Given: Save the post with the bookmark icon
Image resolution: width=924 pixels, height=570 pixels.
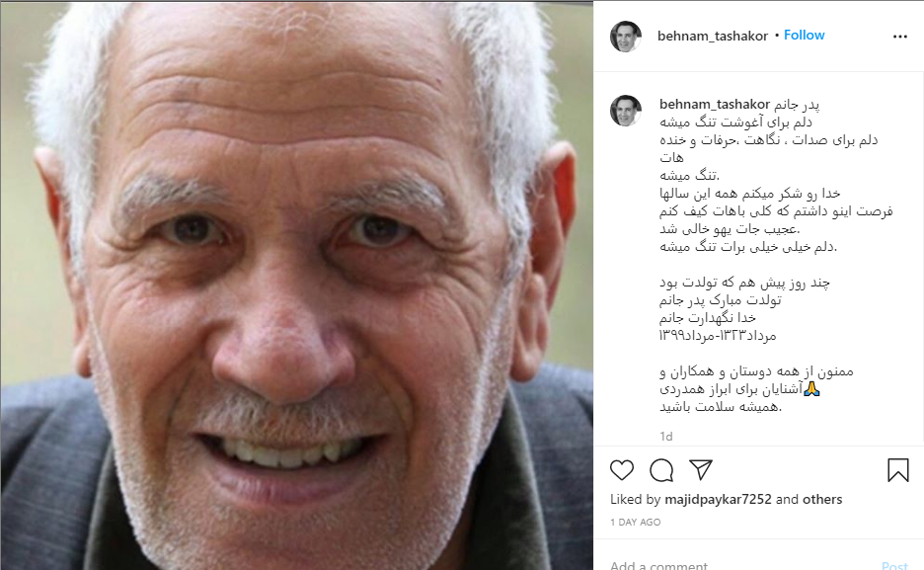Looking at the screenshot, I should coord(898,470).
